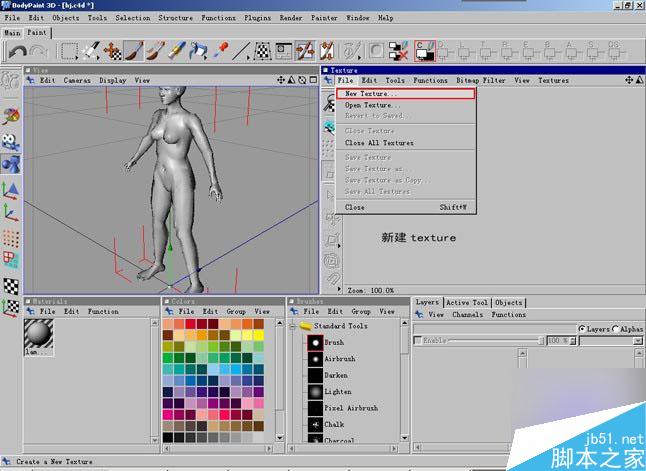Open Display menu in 3D view
This screenshot has height=471, width=646.
point(112,80)
